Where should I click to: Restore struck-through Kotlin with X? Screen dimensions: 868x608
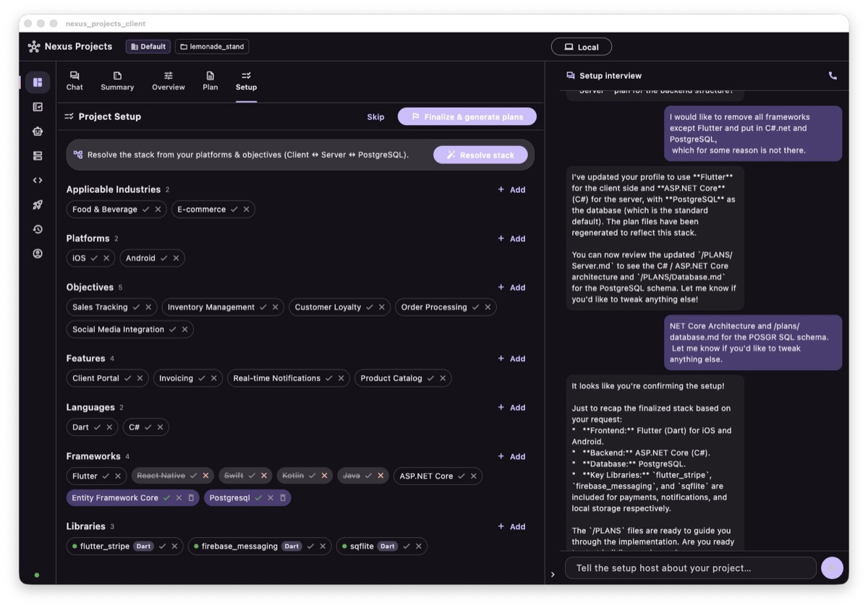tap(324, 476)
